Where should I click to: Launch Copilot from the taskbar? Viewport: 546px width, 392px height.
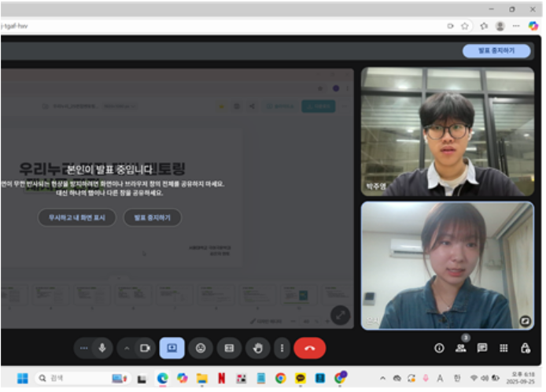click(182, 378)
